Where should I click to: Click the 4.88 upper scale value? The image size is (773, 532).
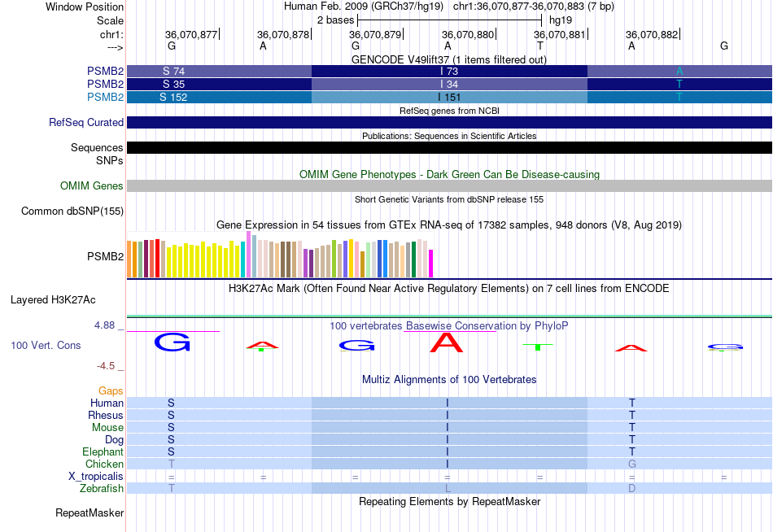[104, 325]
